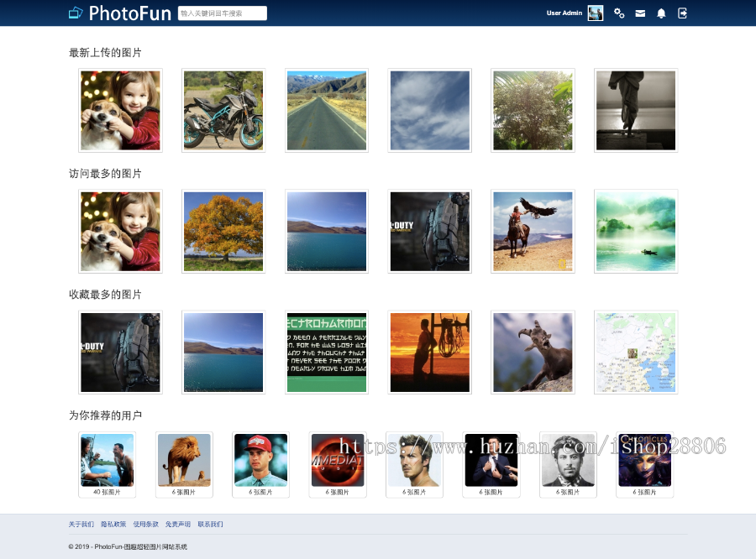This screenshot has height=559, width=756.
Task: Open the motorcycle photo in latest uploads
Action: pyautogui.click(x=223, y=110)
